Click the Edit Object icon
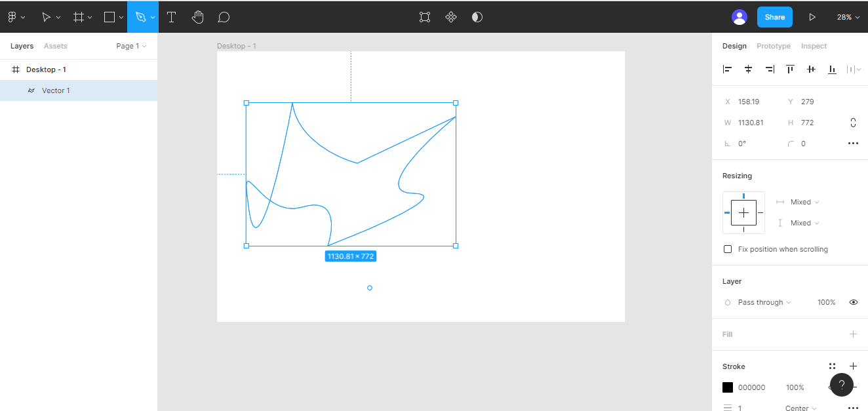The width and height of the screenshot is (868, 411). 425,17
